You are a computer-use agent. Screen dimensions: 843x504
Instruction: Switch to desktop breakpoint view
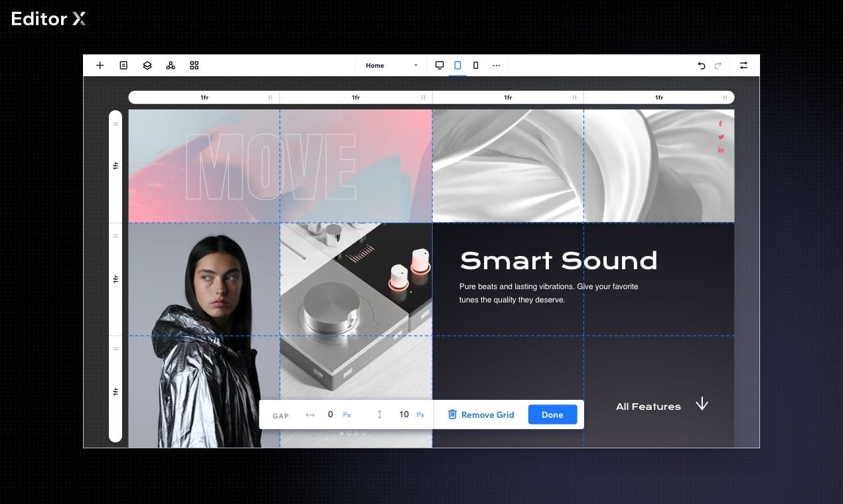(x=439, y=66)
